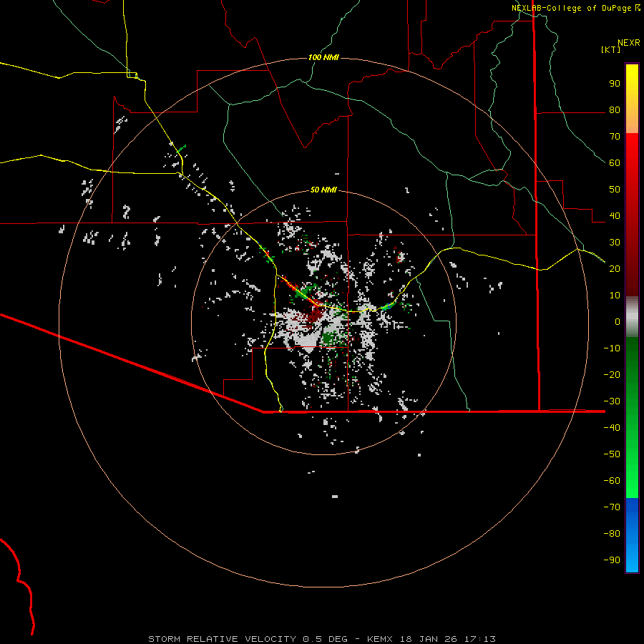Click the 70 value on the velocity scale
Viewport: 644px width, 644px height.
615,137
